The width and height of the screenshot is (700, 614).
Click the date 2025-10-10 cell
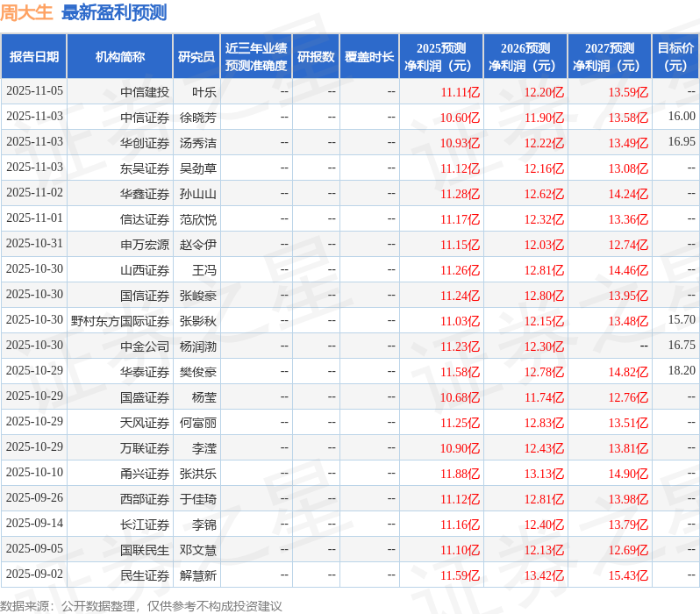[34, 473]
